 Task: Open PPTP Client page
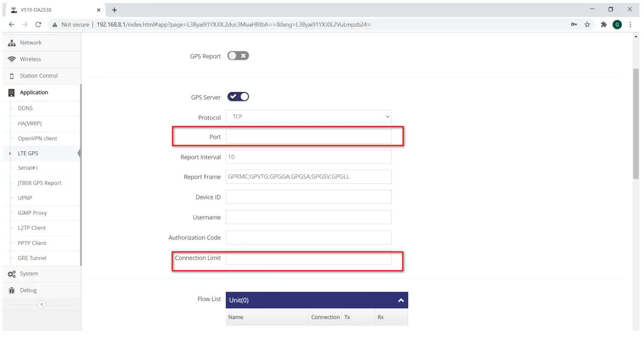point(32,243)
